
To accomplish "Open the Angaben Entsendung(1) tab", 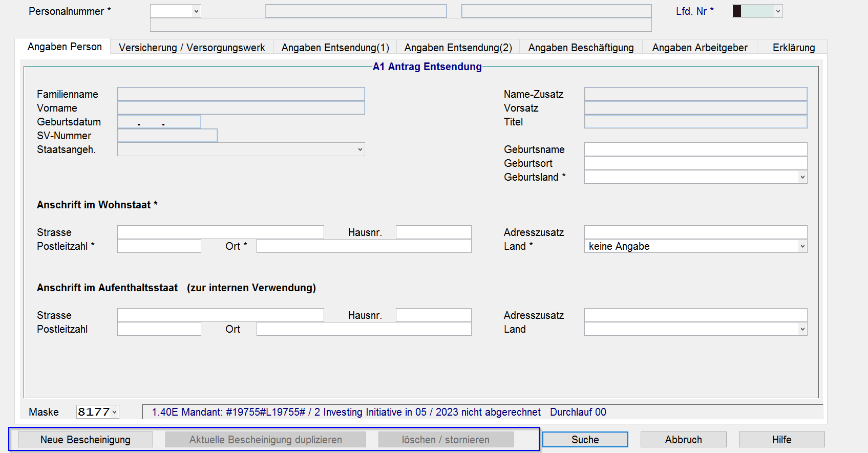I will point(335,48).
